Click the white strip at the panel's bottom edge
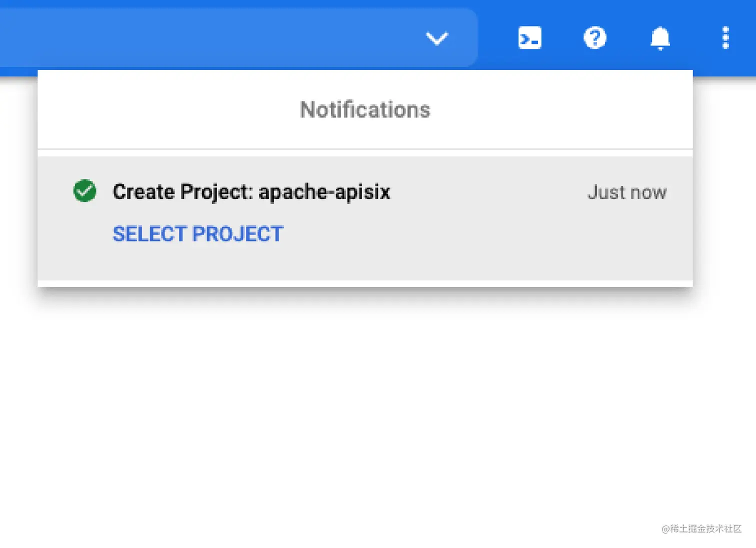This screenshot has height=548, width=756. tap(365, 283)
